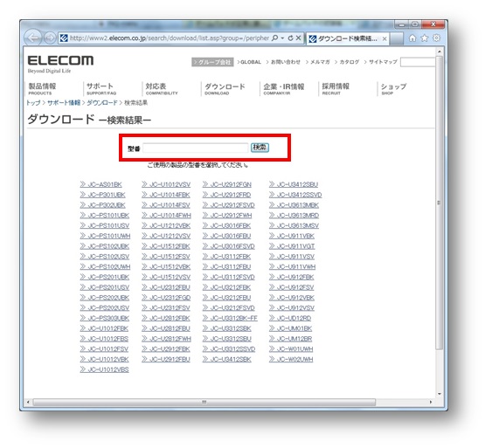Click the ダウンロード breadcrumb link
The image size is (485, 448).
click(x=101, y=103)
